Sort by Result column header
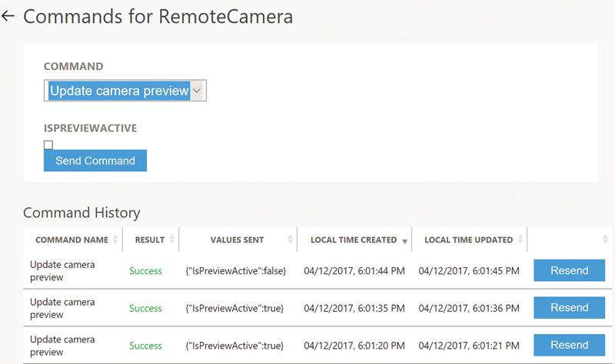 149,240
